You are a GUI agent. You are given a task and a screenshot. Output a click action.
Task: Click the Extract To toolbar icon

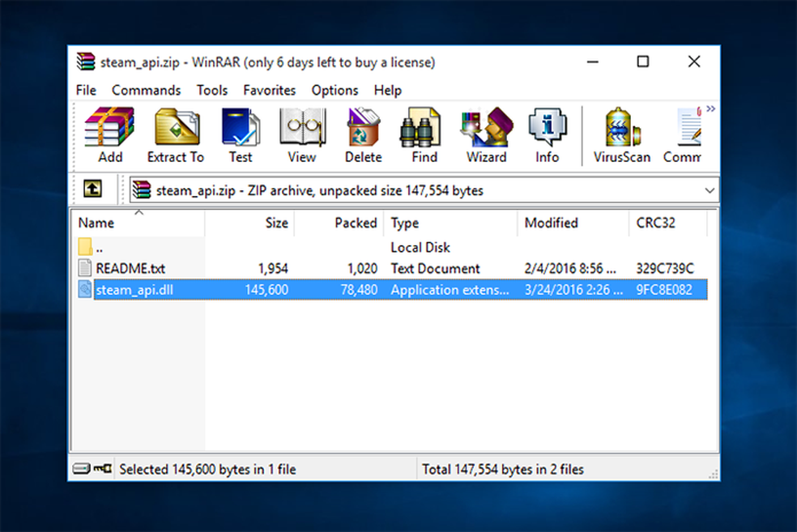pos(175,135)
